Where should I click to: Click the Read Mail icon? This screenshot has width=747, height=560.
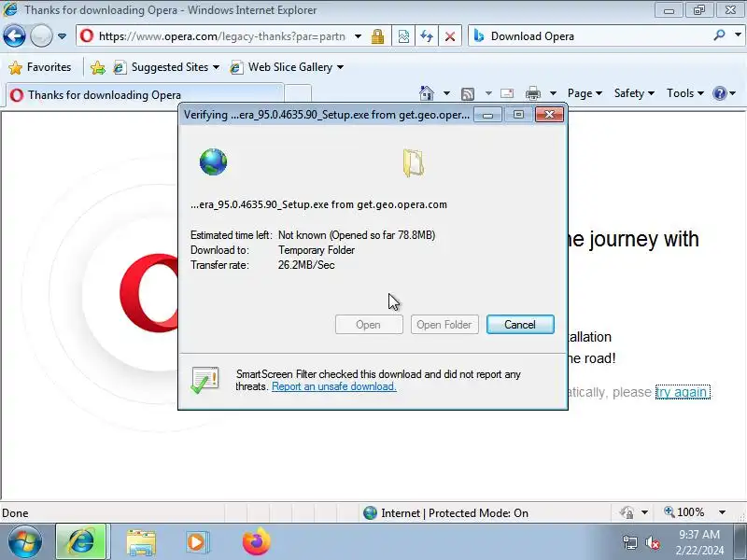[507, 93]
